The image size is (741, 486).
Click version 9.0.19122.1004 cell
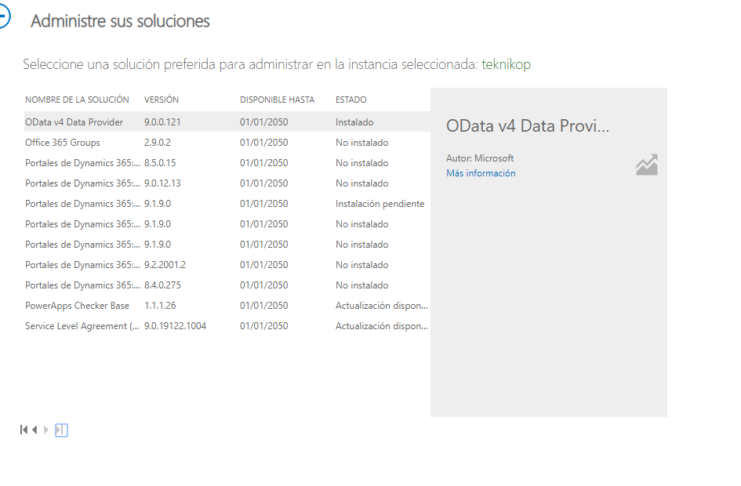(175, 326)
